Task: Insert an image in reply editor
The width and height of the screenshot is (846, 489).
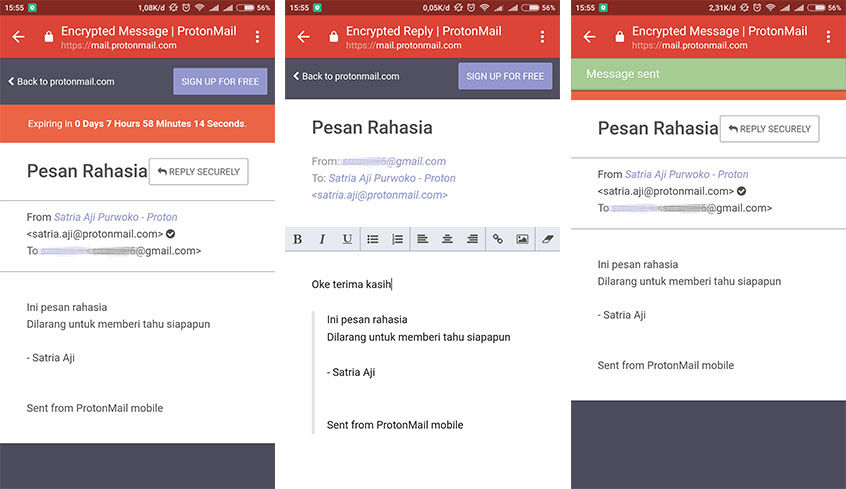Action: point(522,239)
